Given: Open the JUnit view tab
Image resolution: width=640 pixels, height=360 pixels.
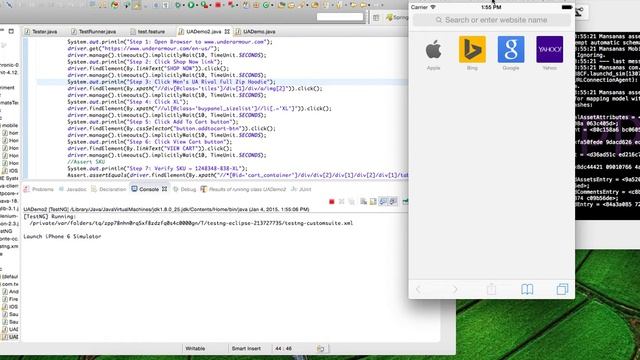Looking at the screenshot, I should pos(301,189).
